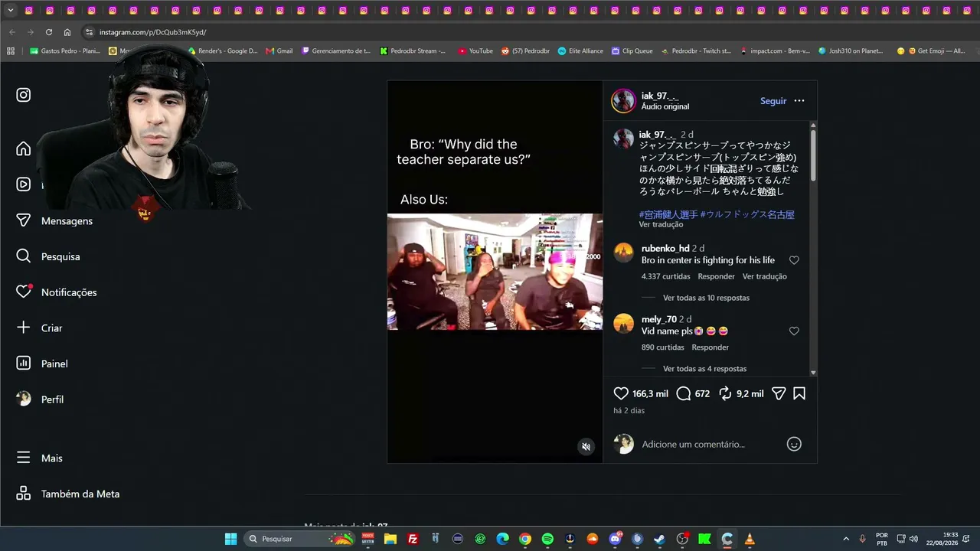
Task: Open comments via the speech bubble icon
Action: tap(684, 393)
